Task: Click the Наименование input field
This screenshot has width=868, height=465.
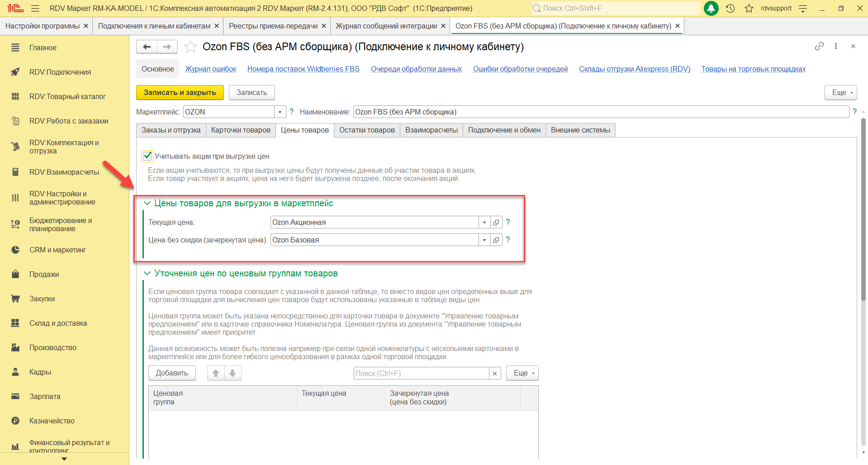Action: coord(601,112)
